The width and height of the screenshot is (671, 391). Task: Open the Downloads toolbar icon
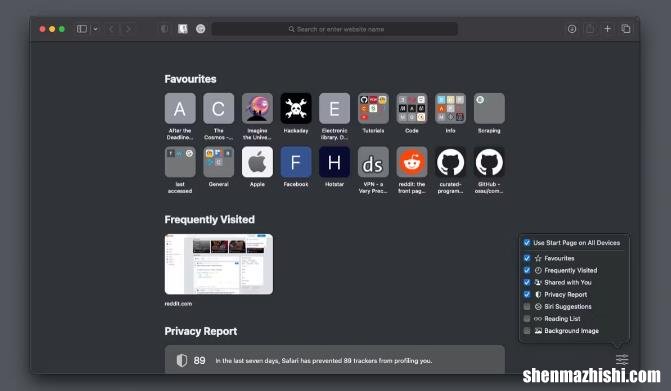572,29
